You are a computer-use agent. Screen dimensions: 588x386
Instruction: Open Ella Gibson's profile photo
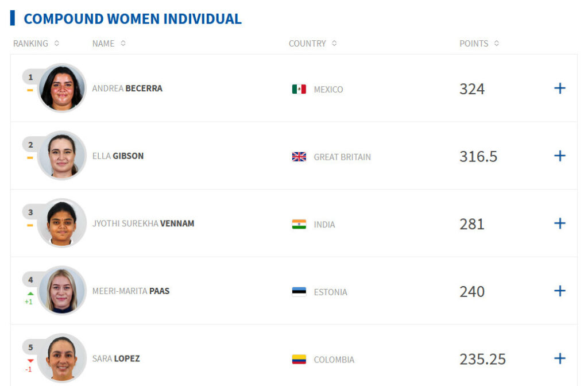(x=62, y=155)
